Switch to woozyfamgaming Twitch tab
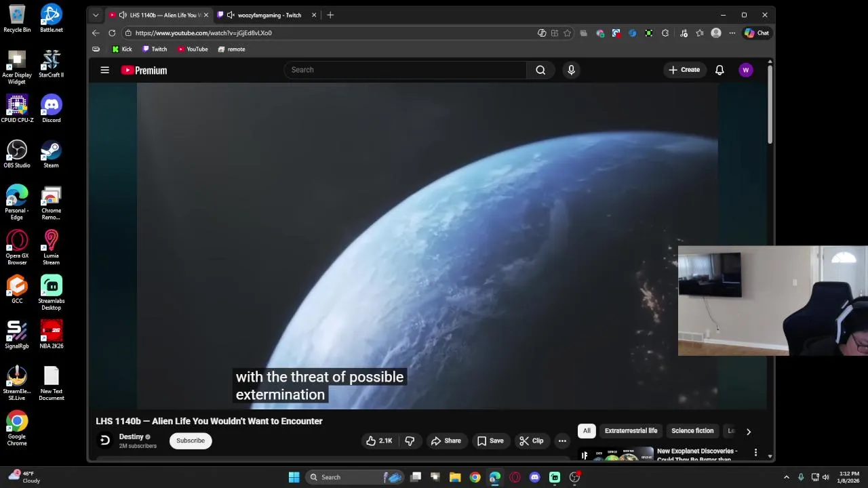The image size is (868, 488). [x=267, y=15]
